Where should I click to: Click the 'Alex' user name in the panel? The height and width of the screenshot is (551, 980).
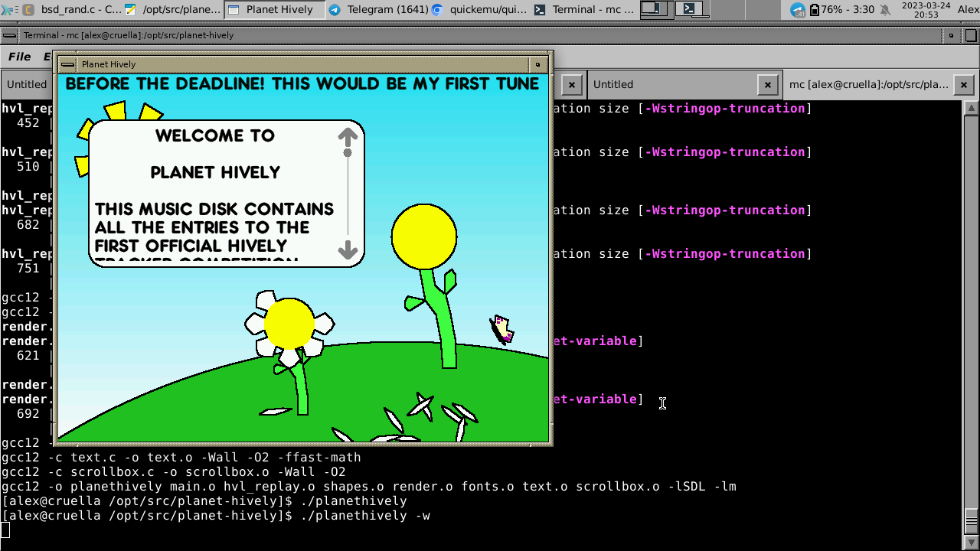pyautogui.click(x=968, y=9)
